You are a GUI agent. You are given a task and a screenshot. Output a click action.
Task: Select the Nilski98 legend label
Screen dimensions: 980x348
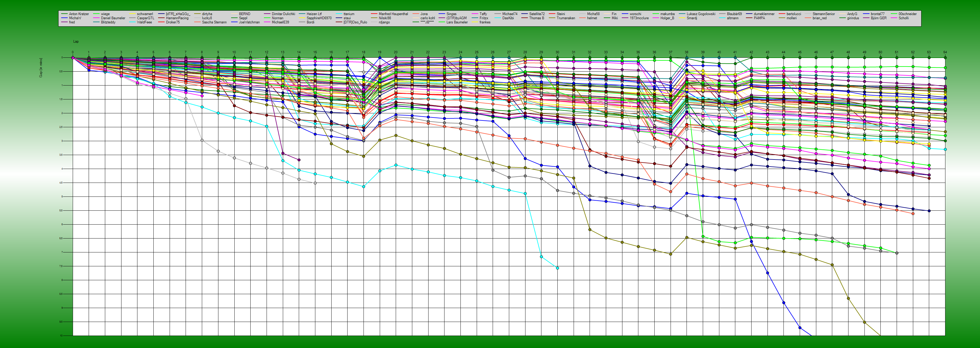[x=385, y=18]
